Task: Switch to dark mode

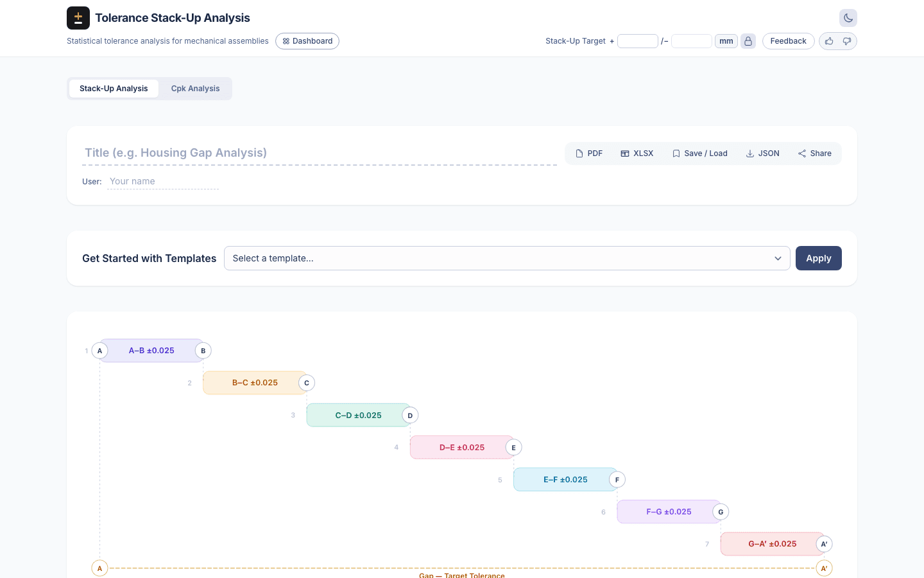Action: [848, 17]
